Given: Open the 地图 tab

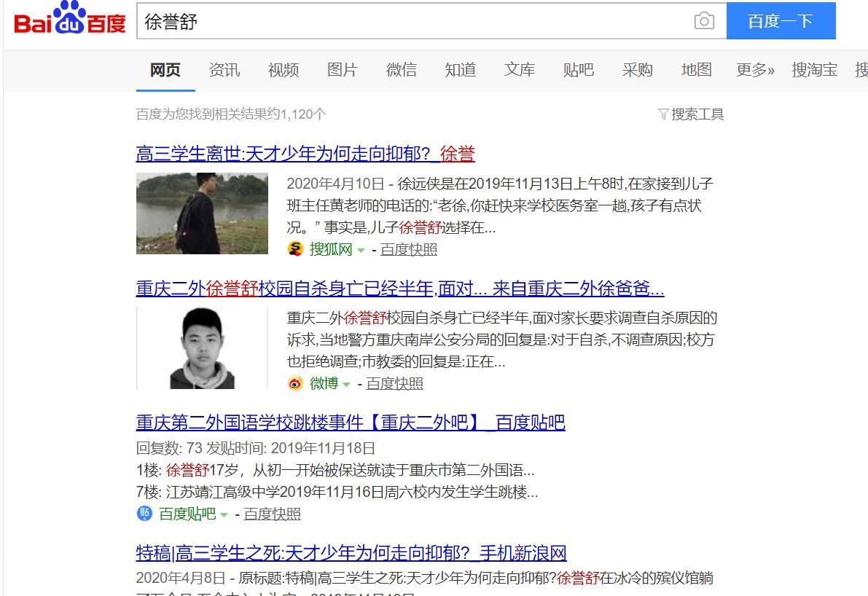Looking at the screenshot, I should (x=697, y=70).
